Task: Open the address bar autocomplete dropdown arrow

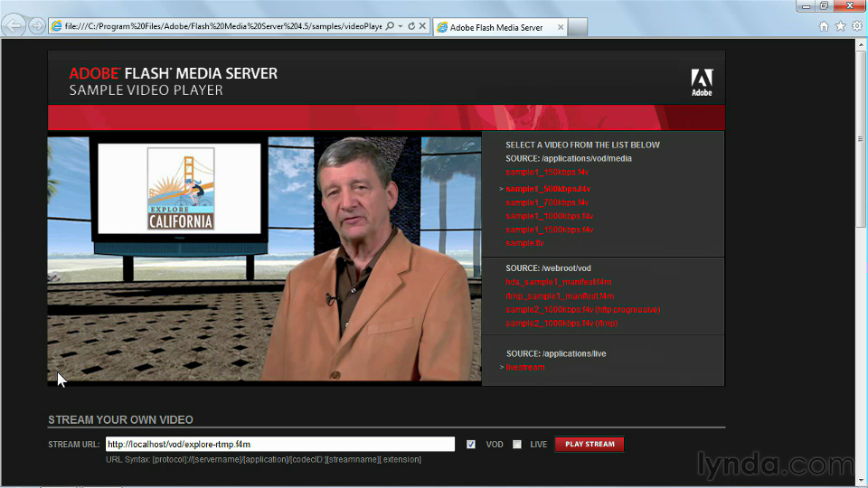Action: tap(401, 26)
